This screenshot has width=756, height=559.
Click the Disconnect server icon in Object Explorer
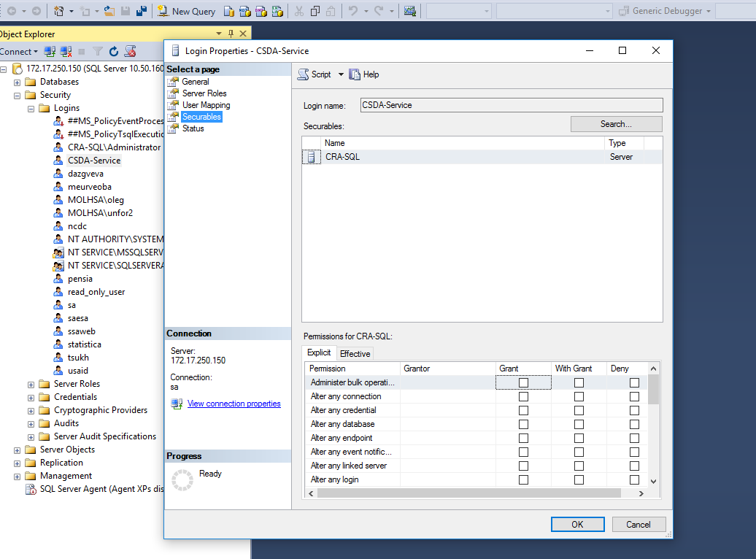point(65,51)
